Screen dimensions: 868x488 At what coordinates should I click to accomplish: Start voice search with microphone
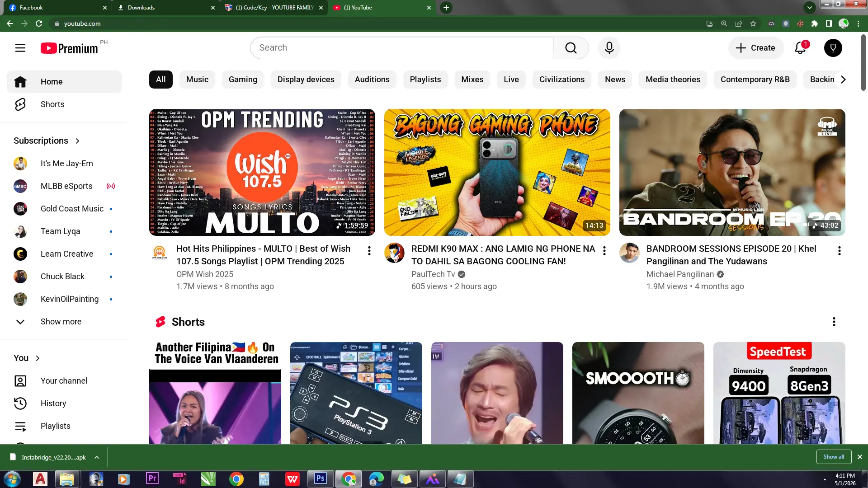609,48
